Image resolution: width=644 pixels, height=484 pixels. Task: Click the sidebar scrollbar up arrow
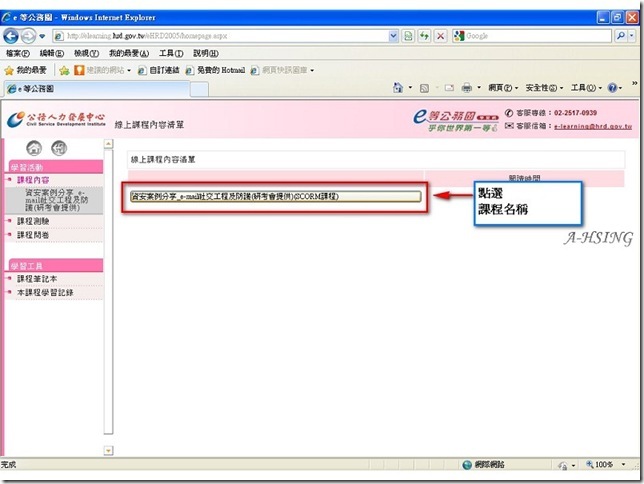point(108,144)
